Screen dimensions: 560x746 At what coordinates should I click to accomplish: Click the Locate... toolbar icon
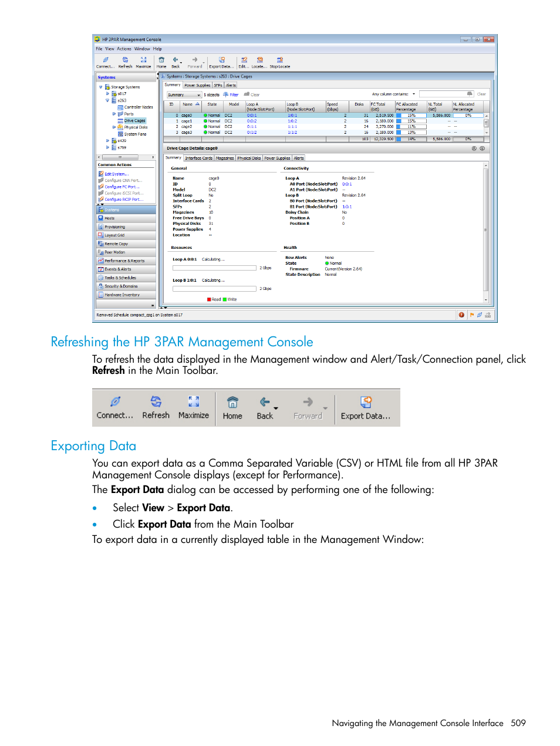(259, 60)
